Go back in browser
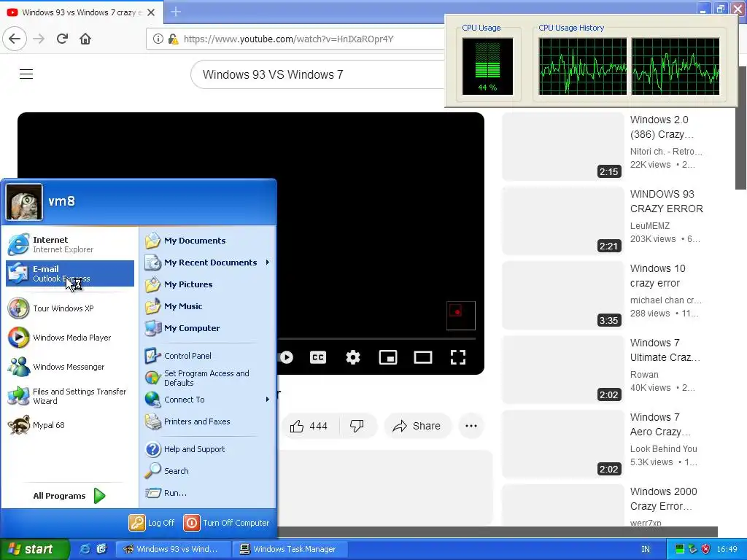 point(15,39)
